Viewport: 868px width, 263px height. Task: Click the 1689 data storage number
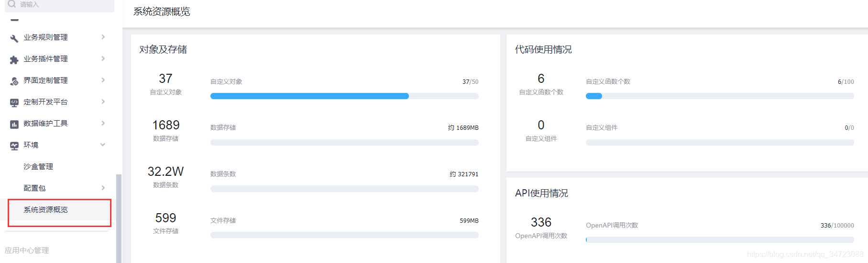point(166,125)
